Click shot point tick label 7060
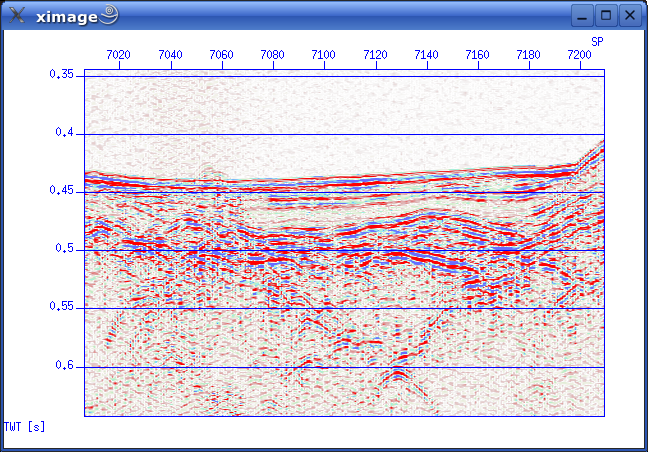This screenshot has height=452, width=648. click(221, 54)
